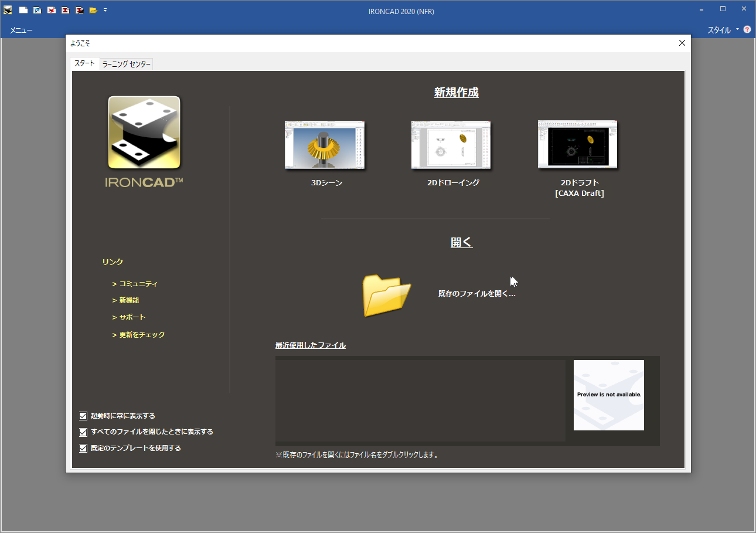Image resolution: width=756 pixels, height=533 pixels.
Task: Click the second quick-access icon with blue symbol
Action: [x=38, y=10]
